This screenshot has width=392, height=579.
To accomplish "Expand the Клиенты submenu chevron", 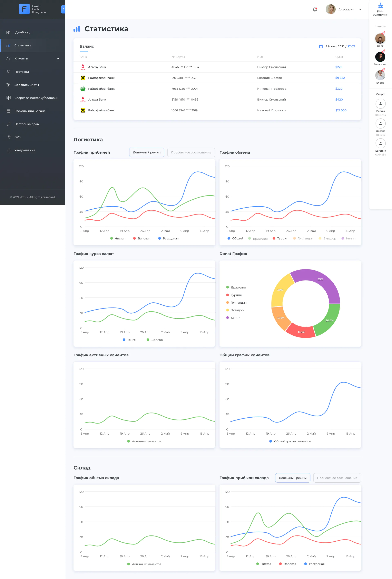I will [58, 59].
